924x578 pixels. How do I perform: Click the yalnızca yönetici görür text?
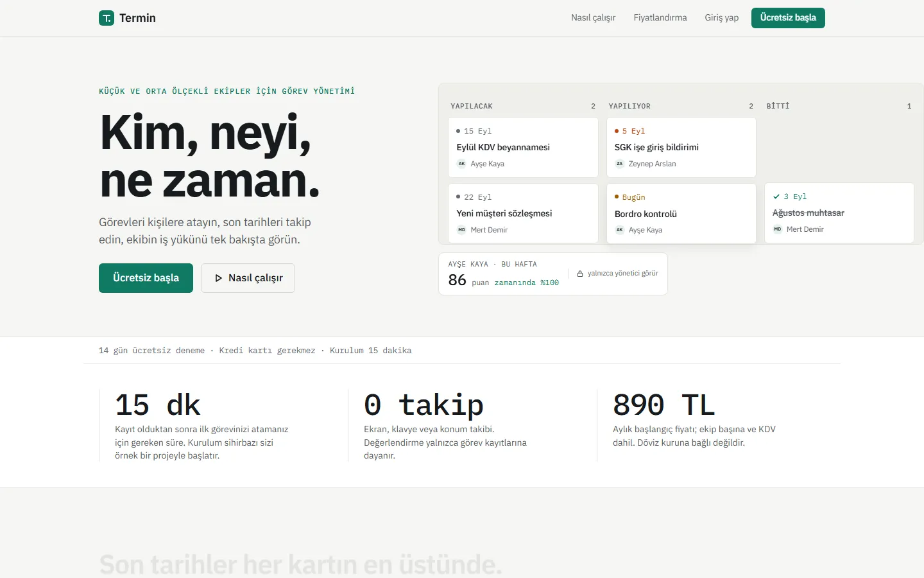pyautogui.click(x=623, y=274)
